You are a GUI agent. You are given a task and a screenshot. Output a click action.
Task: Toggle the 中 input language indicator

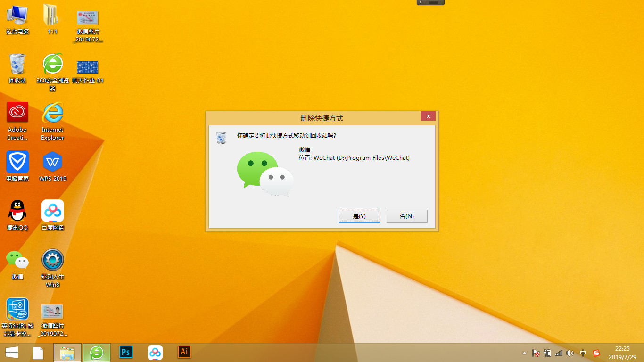[583, 353]
